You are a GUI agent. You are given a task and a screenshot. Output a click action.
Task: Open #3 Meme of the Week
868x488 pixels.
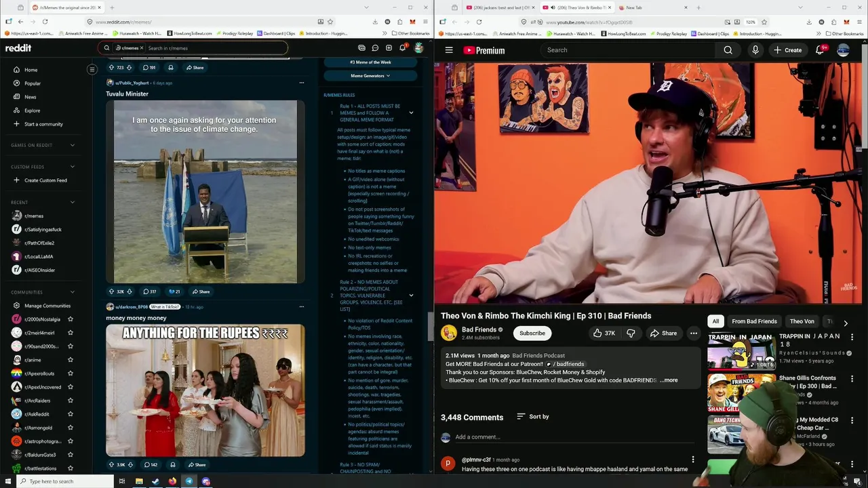(x=370, y=62)
